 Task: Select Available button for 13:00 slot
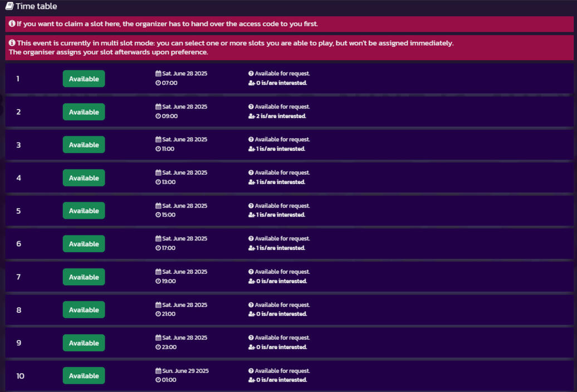84,178
